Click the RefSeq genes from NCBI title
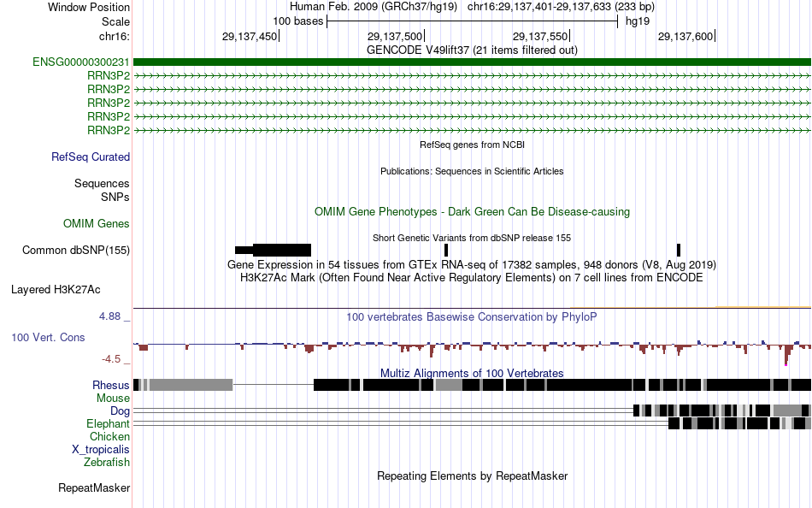Image resolution: width=812 pixels, height=508 pixels. point(472,145)
